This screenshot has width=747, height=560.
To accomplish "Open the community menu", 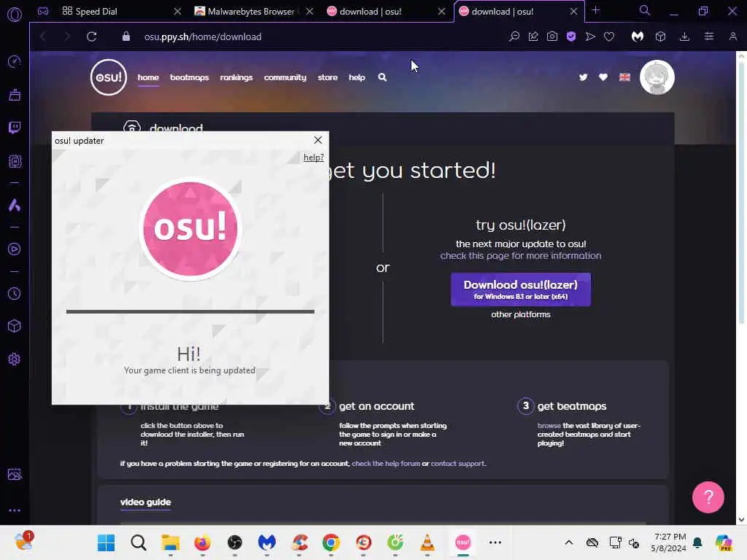I will point(285,77).
